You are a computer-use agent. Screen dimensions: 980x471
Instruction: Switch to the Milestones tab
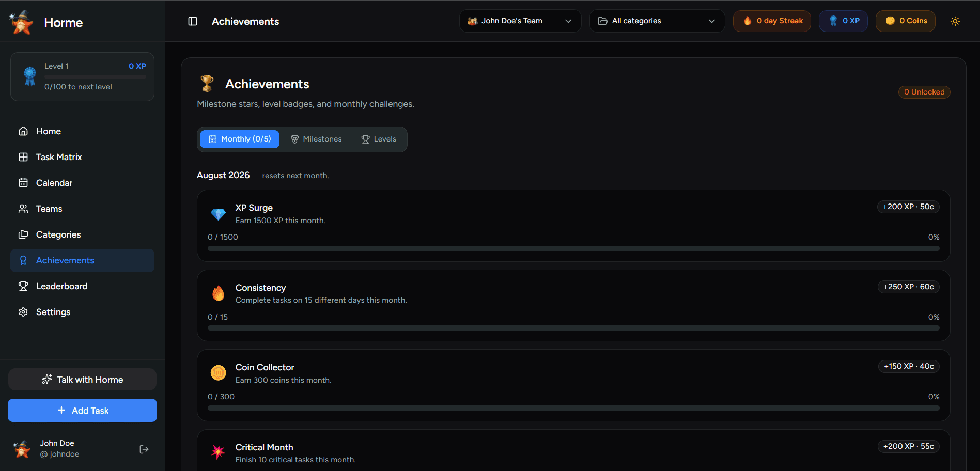[x=316, y=139]
